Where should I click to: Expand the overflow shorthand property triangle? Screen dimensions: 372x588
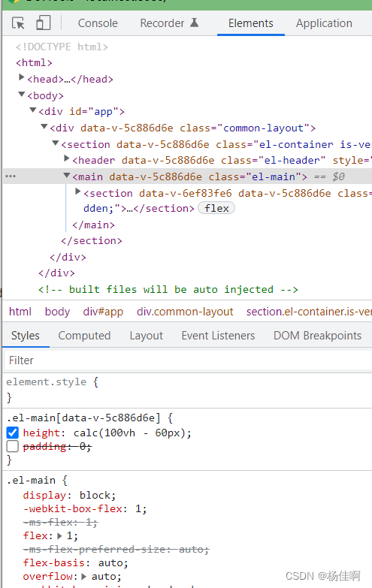[83, 577]
